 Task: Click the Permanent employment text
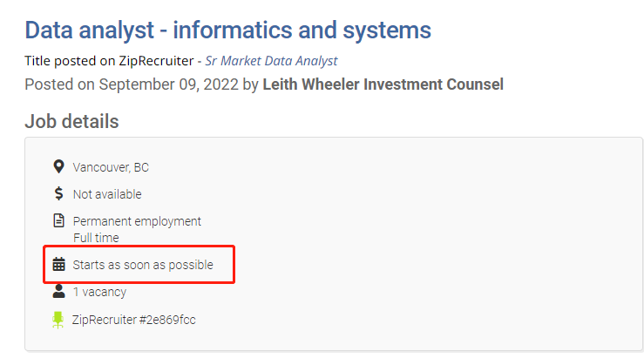137,221
